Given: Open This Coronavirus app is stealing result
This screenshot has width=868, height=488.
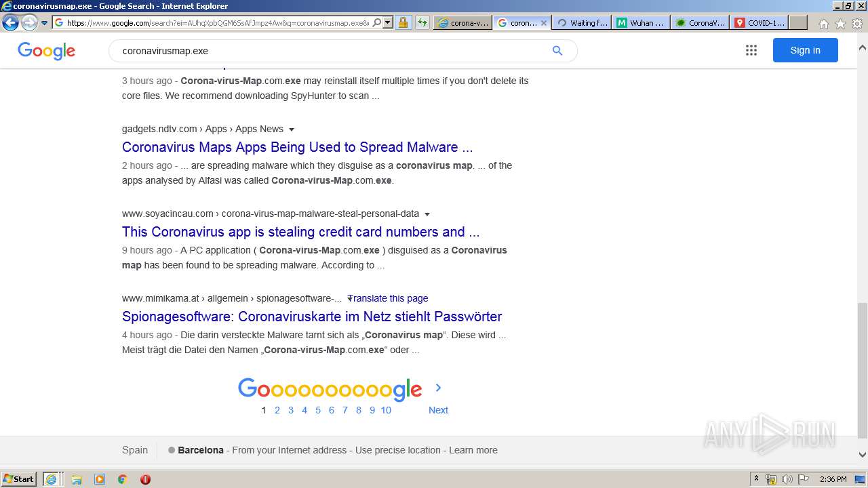Looking at the screenshot, I should 300,232.
